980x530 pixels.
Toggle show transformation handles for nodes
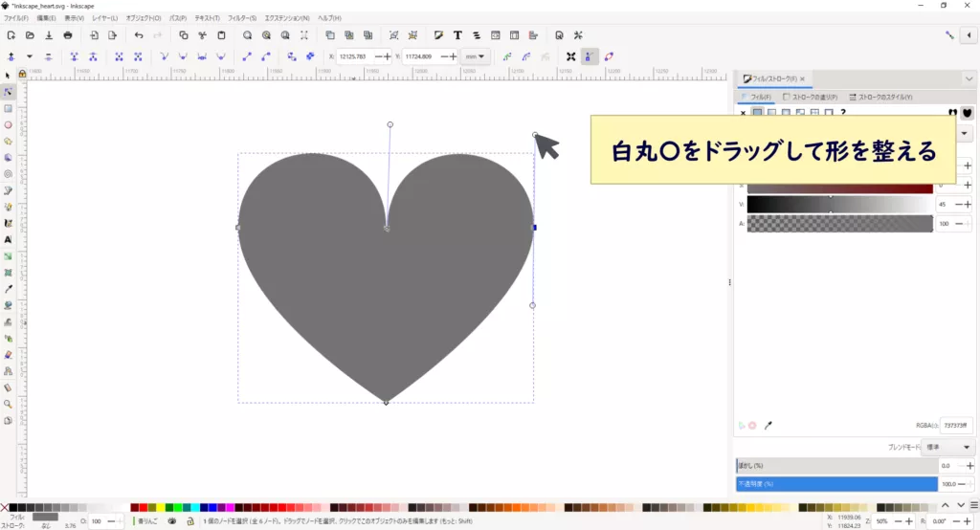pyautogui.click(x=570, y=56)
